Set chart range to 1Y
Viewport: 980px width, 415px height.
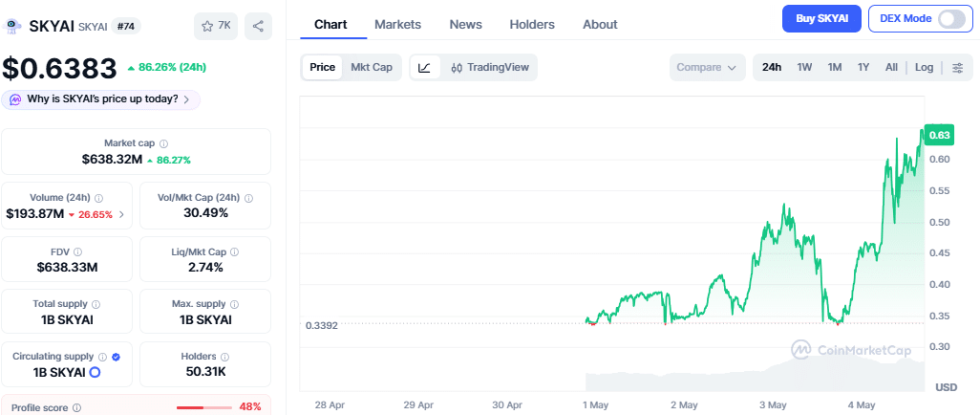click(863, 68)
